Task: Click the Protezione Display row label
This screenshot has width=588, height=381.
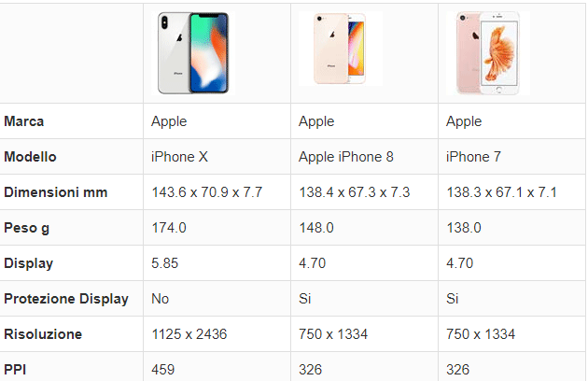Action: [66, 299]
